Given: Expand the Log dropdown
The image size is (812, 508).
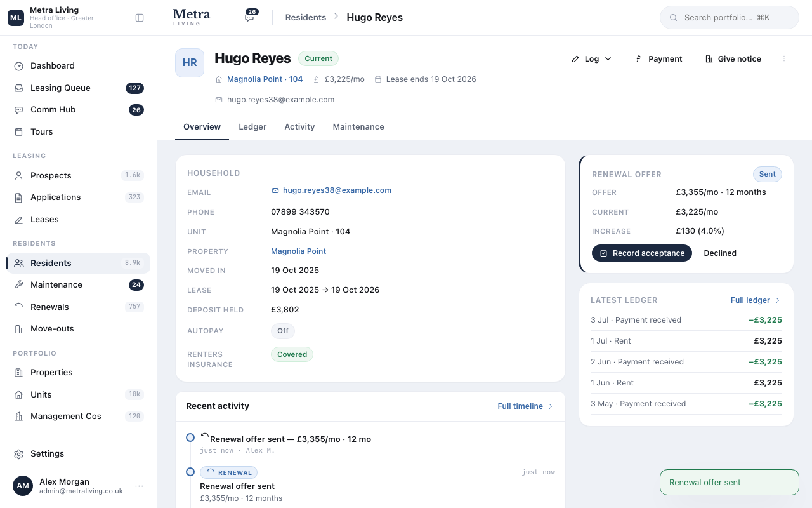Looking at the screenshot, I should click(591, 59).
